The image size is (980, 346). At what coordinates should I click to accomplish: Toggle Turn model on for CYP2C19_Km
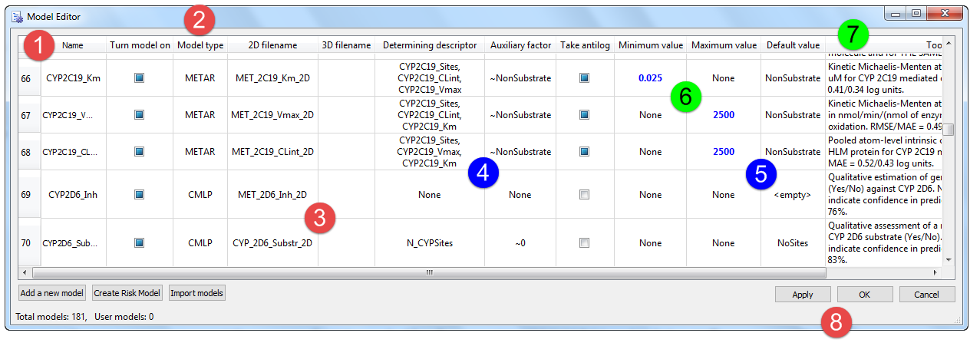(139, 77)
